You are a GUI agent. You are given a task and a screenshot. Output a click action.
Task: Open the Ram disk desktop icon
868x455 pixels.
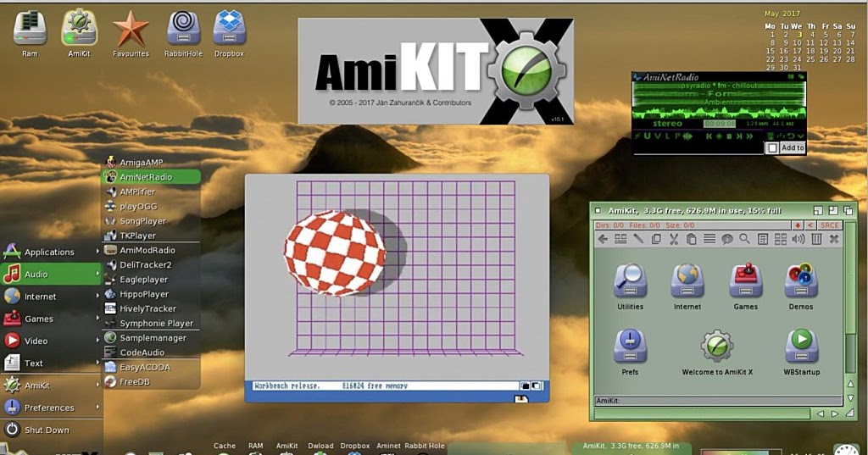point(30,33)
